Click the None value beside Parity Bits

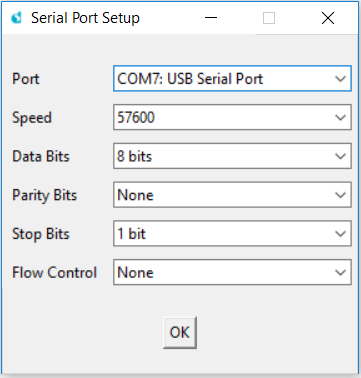pyautogui.click(x=135, y=195)
